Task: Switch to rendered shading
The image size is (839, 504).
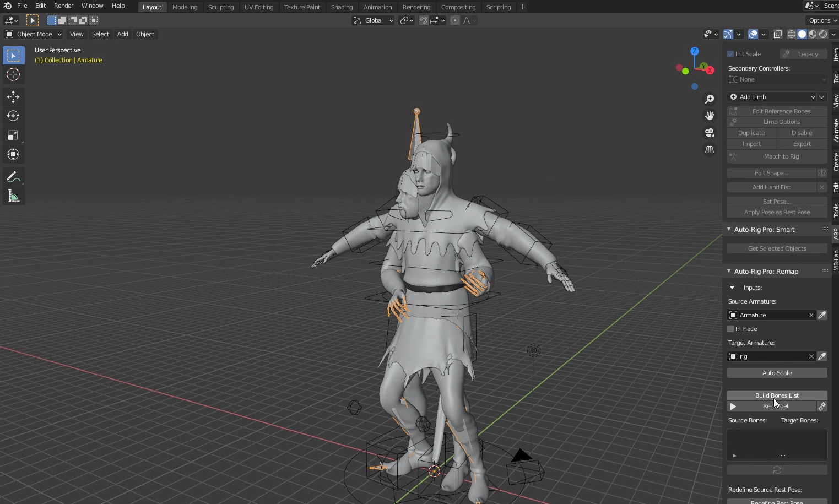Action: point(823,34)
